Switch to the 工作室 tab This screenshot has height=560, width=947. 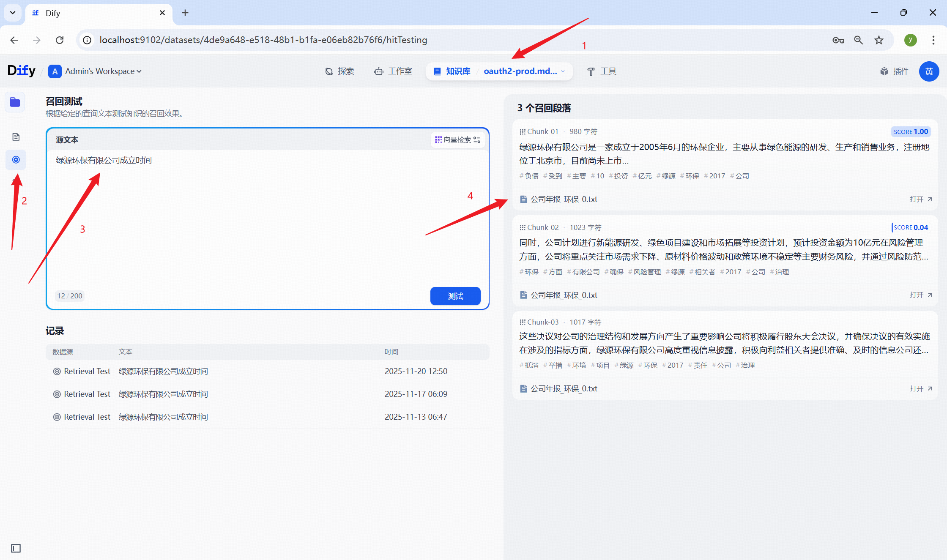(x=393, y=71)
